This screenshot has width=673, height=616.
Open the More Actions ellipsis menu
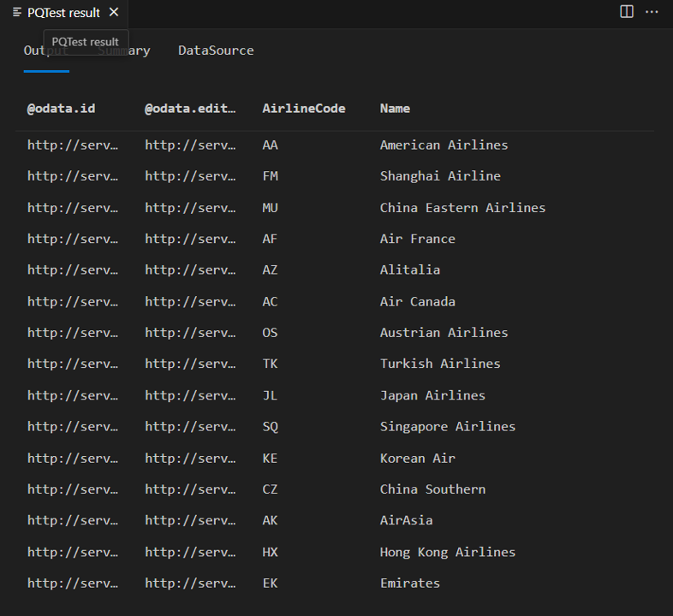coord(652,12)
